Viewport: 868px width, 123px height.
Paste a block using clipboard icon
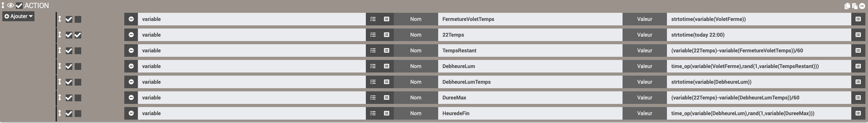(x=854, y=6)
